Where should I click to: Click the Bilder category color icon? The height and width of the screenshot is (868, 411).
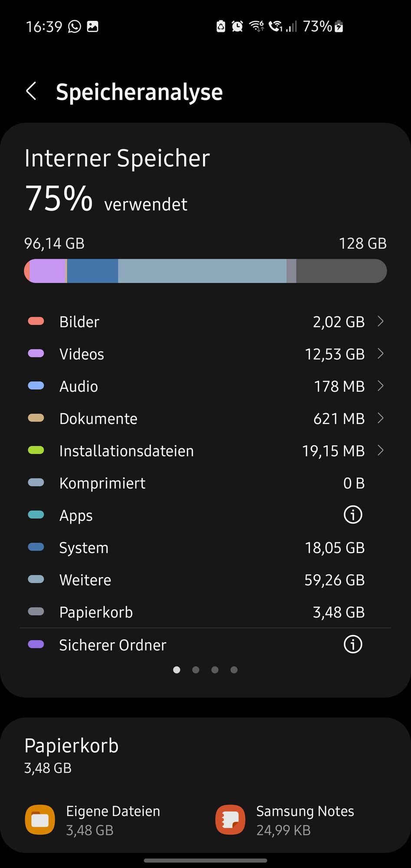pyautogui.click(x=36, y=321)
